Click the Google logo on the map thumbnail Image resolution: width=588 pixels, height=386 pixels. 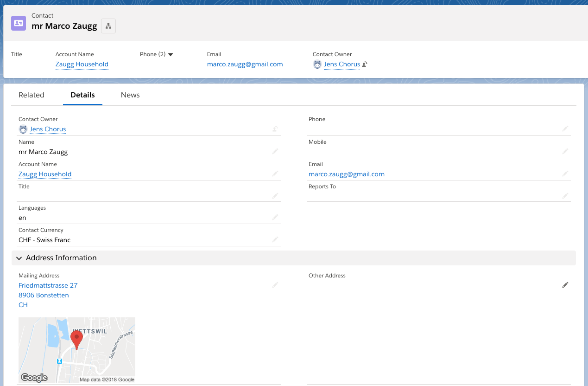point(34,378)
